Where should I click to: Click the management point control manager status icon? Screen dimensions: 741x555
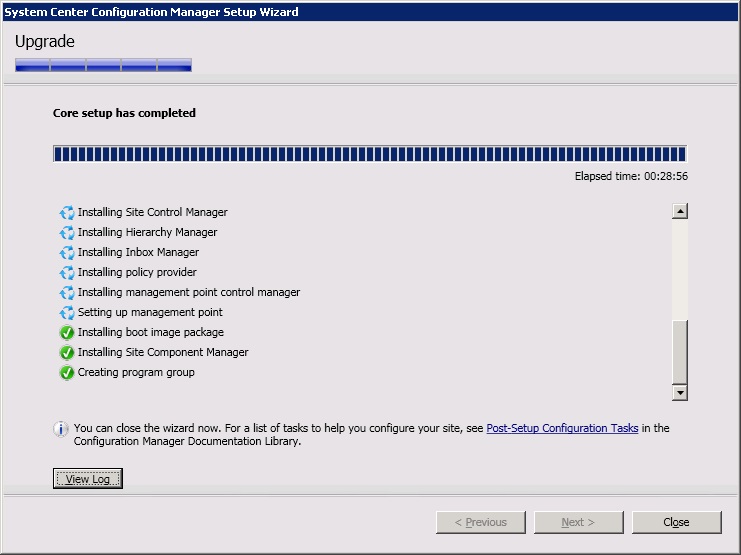(x=67, y=293)
